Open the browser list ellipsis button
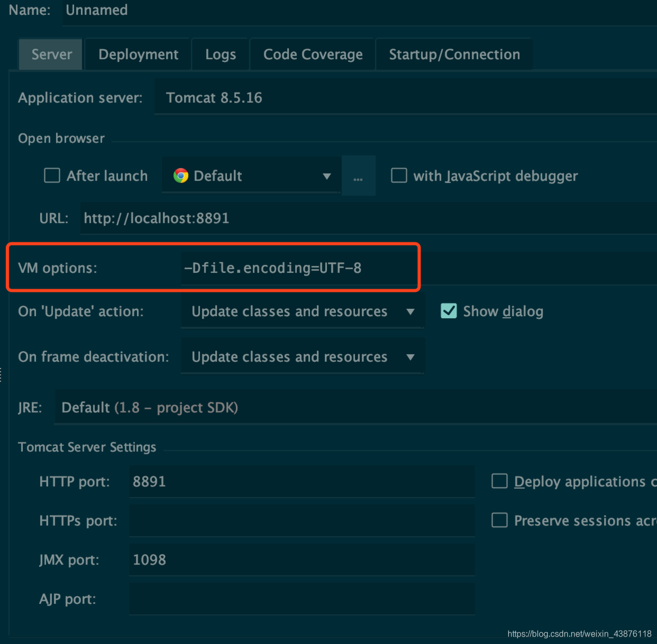Image resolution: width=657 pixels, height=644 pixels. [x=359, y=176]
